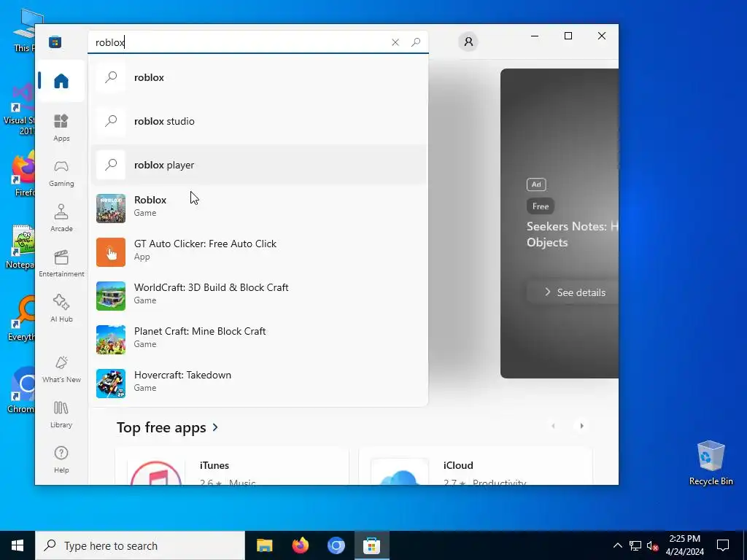Open Planet Craft: Mine Block Craft
Image resolution: width=747 pixels, height=560 pixels.
(258, 340)
